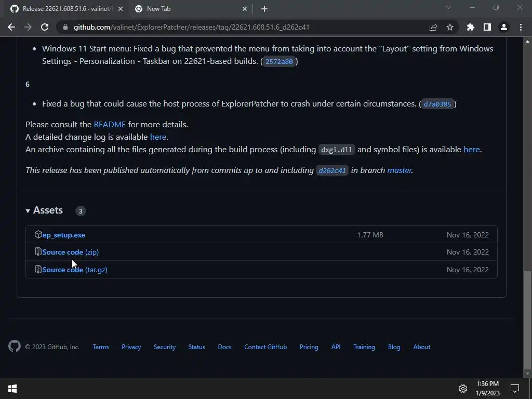Click the settings gear in the system tray

point(463,389)
